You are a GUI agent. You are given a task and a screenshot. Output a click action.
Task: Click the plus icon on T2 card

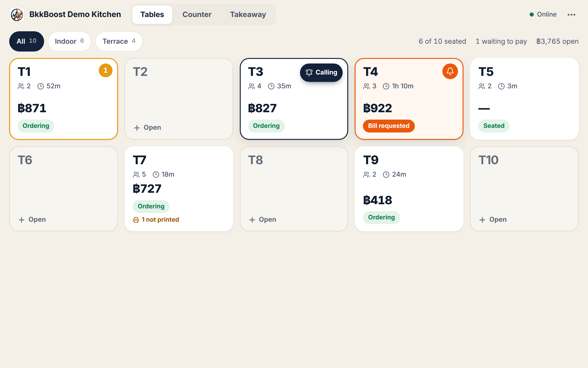click(x=137, y=128)
